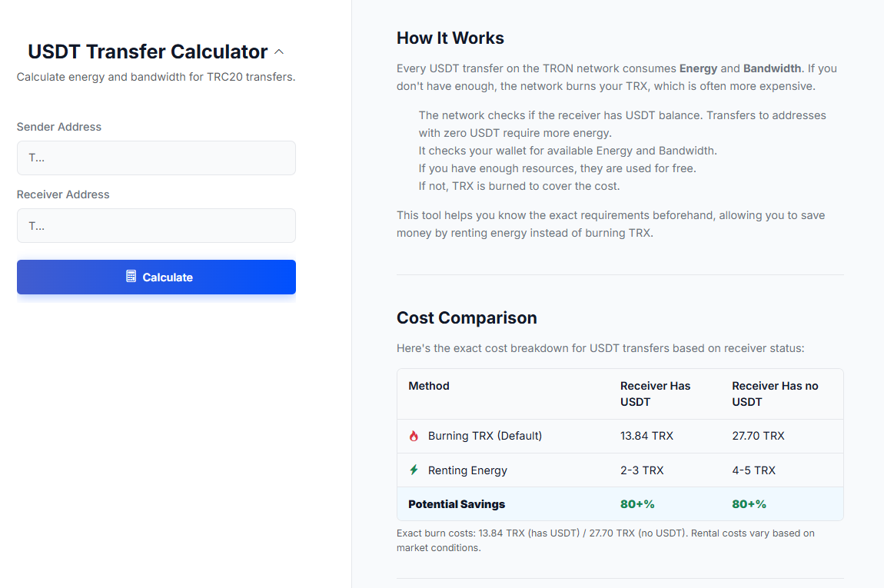The height and width of the screenshot is (588, 884).
Task: Click the Method column header
Action: (x=429, y=386)
